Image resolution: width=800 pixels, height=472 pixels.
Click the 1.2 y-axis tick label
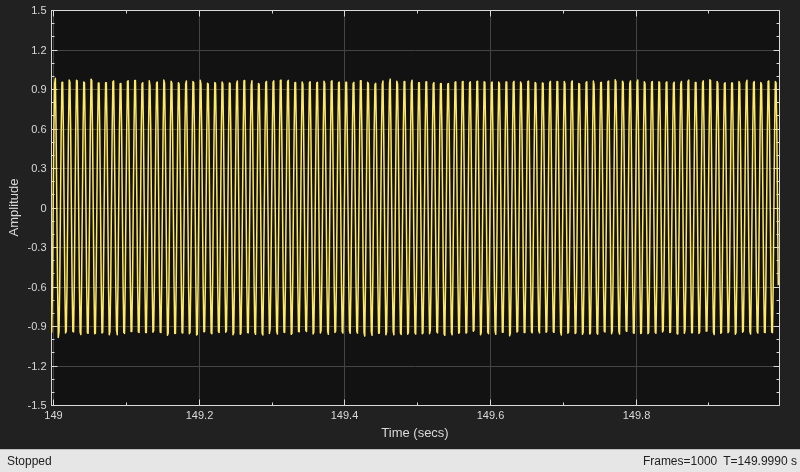click(x=39, y=50)
